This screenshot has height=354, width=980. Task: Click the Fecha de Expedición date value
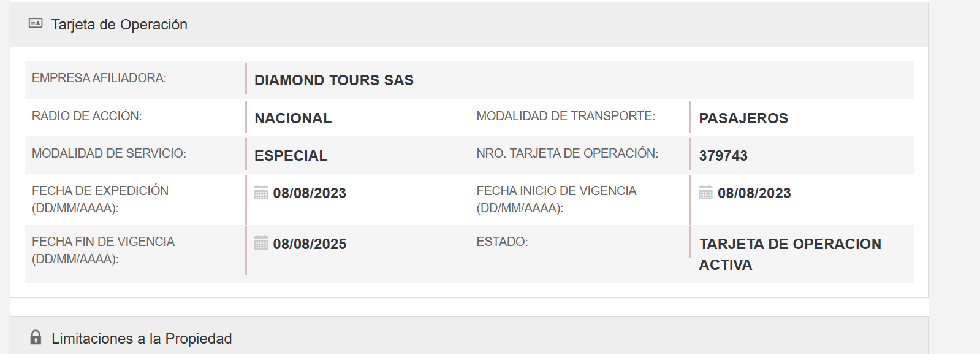tap(310, 193)
